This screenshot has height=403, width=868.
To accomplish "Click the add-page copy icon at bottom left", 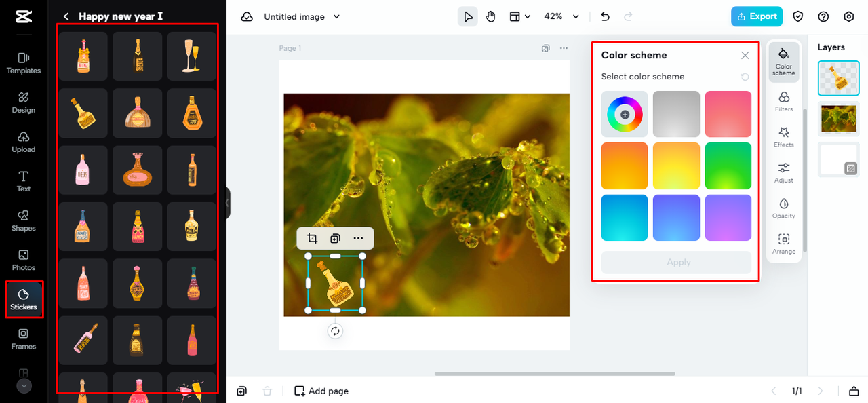I will pos(242,391).
